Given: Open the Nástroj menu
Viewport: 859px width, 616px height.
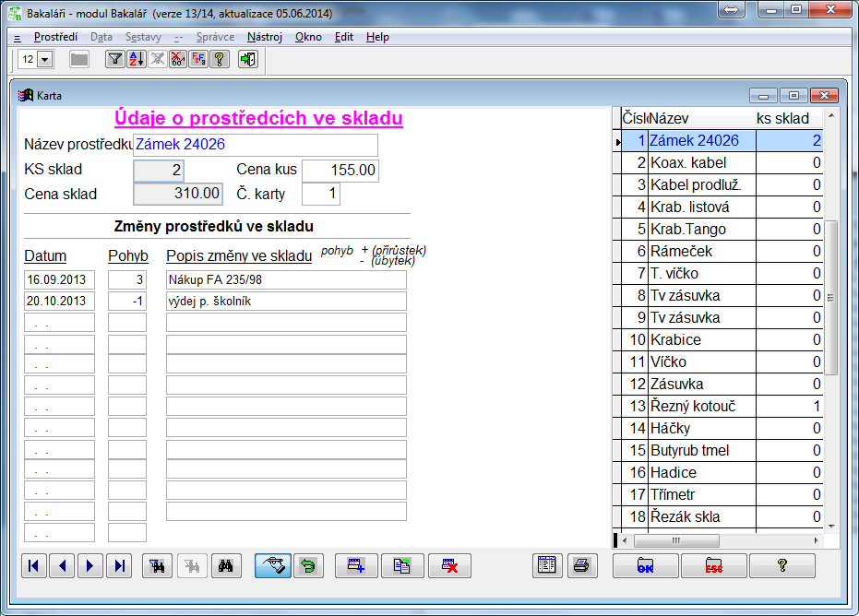Looking at the screenshot, I should 265,37.
